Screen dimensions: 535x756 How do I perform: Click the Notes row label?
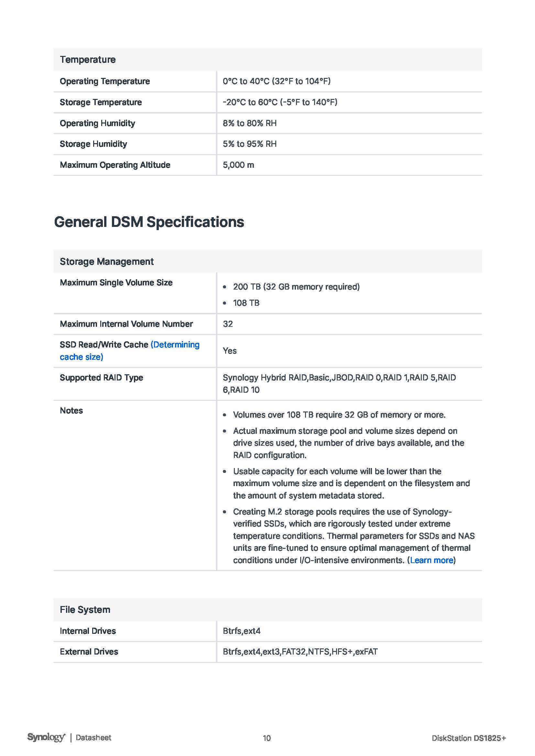pos(71,410)
